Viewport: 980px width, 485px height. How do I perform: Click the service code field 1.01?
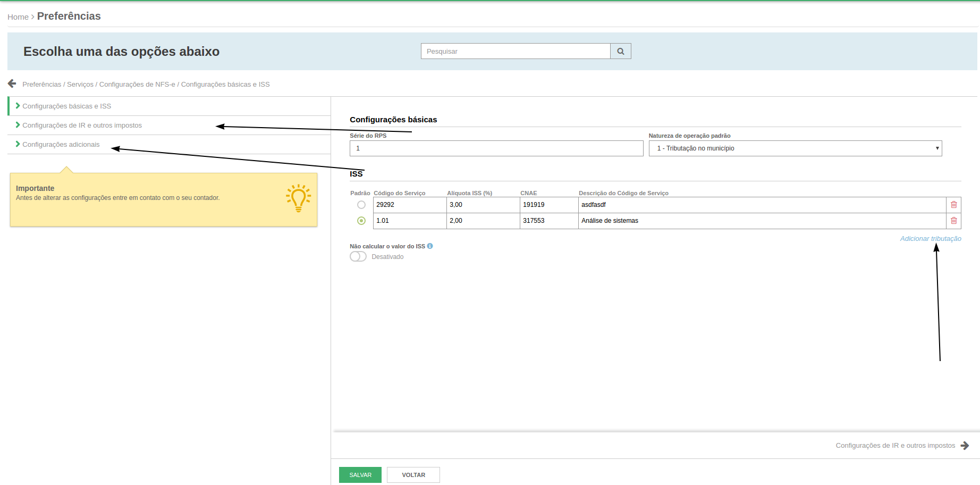(410, 221)
